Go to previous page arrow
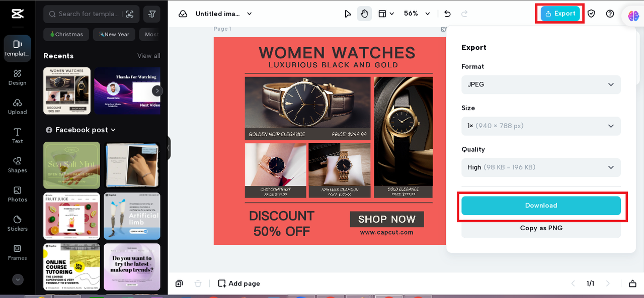 coord(573,283)
